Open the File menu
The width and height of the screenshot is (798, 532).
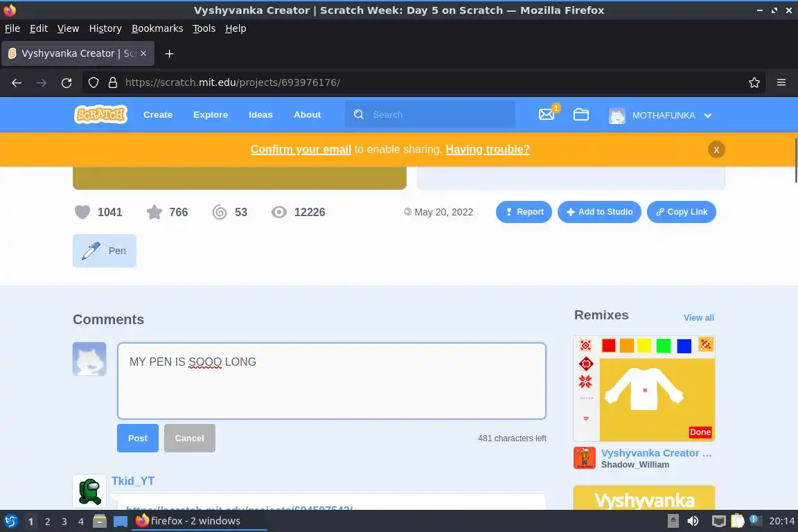pos(12,28)
